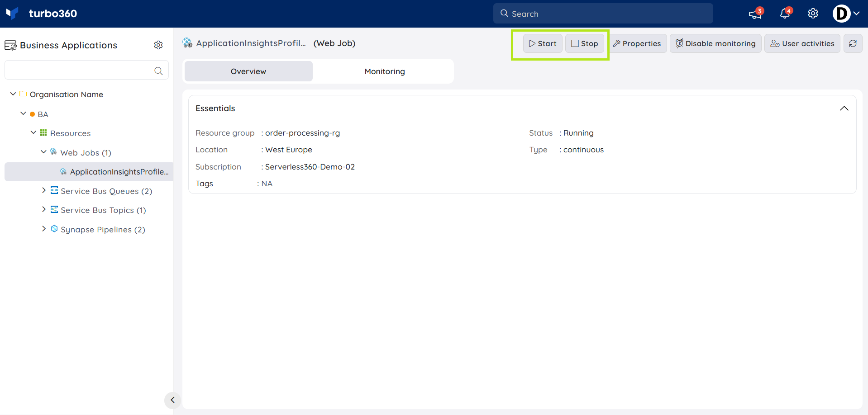Select Synapse Pipelines (2) item
This screenshot has width=868, height=415.
tap(103, 230)
